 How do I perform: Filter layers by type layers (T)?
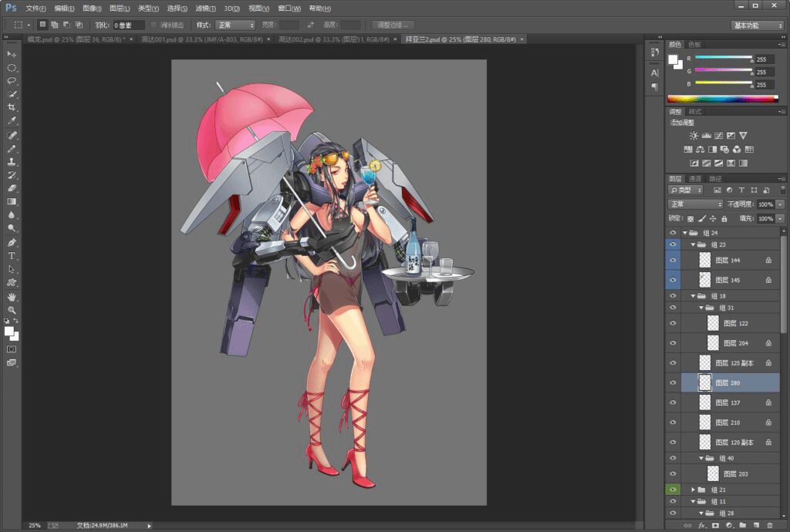point(741,190)
